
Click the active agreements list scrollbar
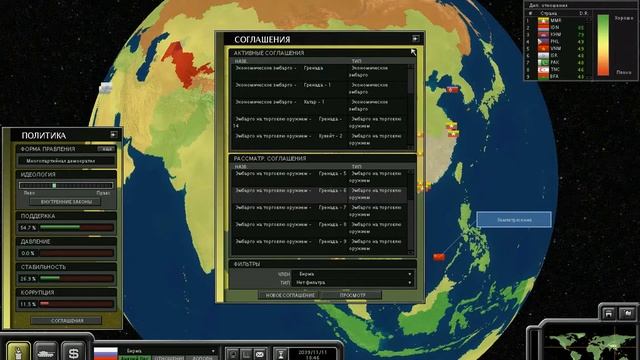pyautogui.click(x=411, y=107)
